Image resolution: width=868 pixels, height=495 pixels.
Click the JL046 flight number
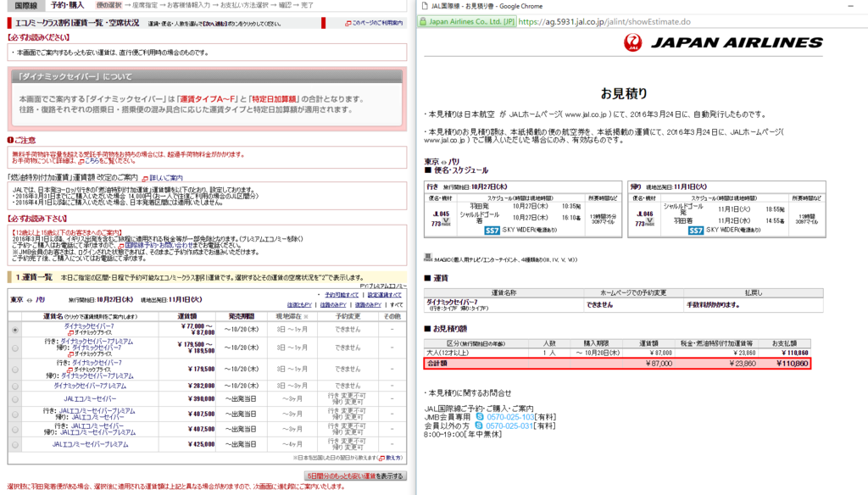click(x=644, y=214)
